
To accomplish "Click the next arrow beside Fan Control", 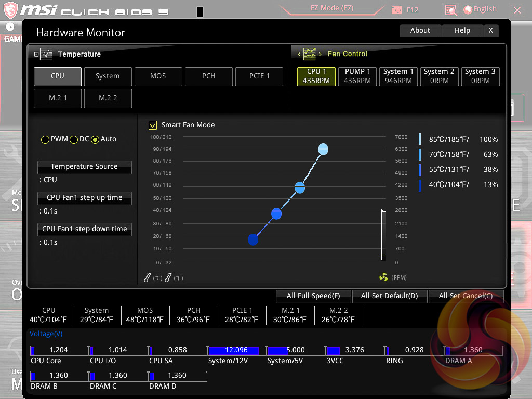I will click(x=320, y=54).
